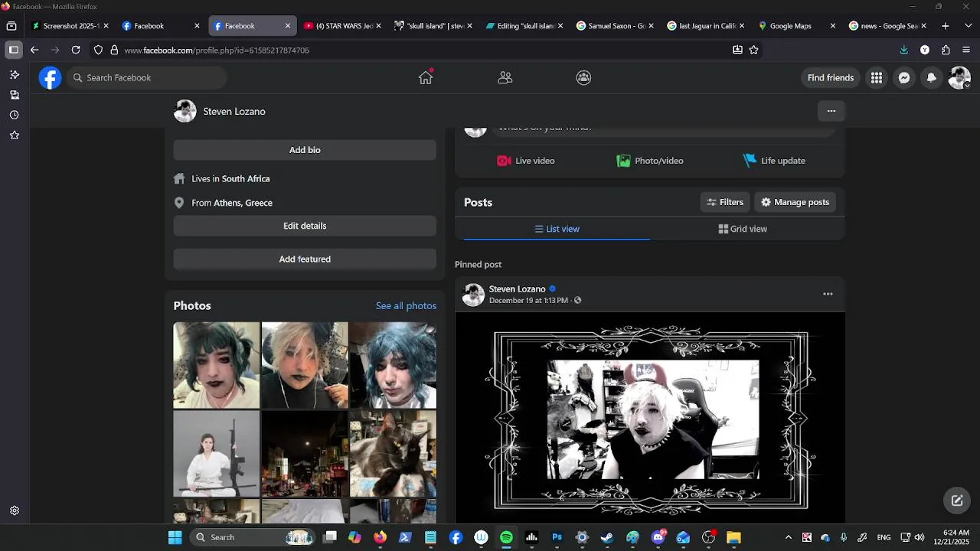Open the blue-haired selfie photo thumbnail
This screenshot has width=980, height=551.
(x=394, y=365)
